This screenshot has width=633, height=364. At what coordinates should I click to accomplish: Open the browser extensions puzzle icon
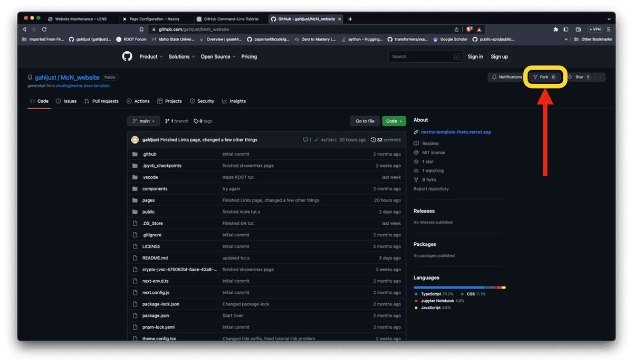click(555, 30)
